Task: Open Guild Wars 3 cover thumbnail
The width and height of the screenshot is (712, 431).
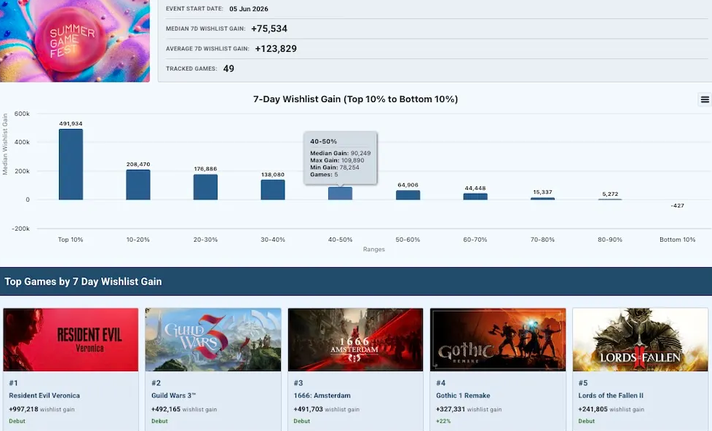Action: (x=213, y=340)
